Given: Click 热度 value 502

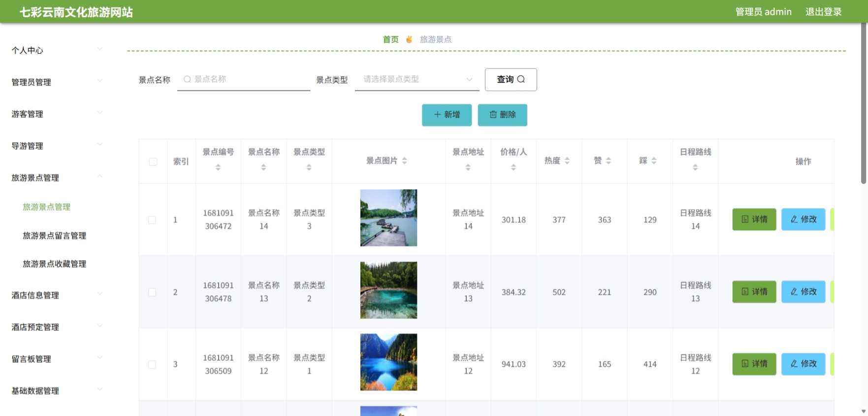Looking at the screenshot, I should (559, 292).
